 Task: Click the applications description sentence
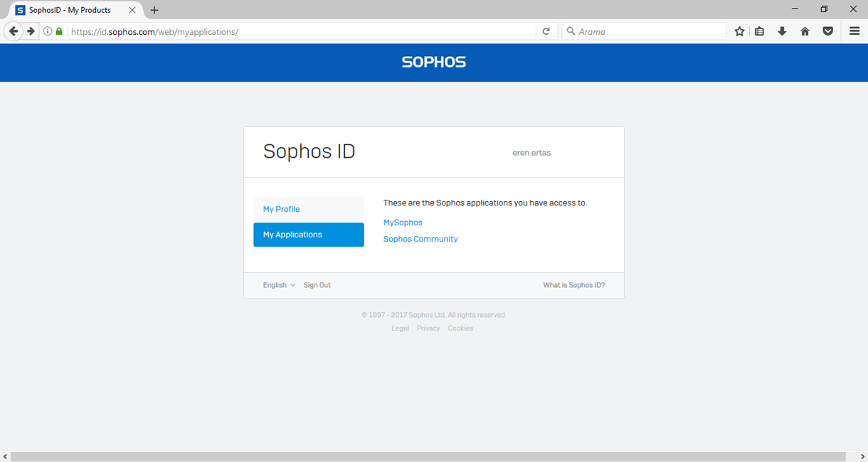click(x=485, y=203)
